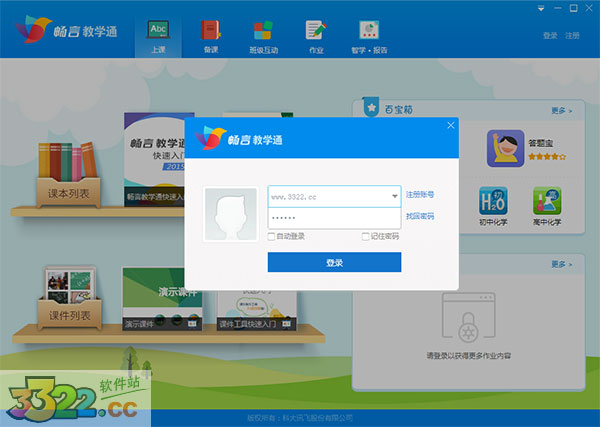Click the text 请登录以获得更多作业内容
Image resolution: width=600 pixels, height=427 pixels.
[468, 356]
